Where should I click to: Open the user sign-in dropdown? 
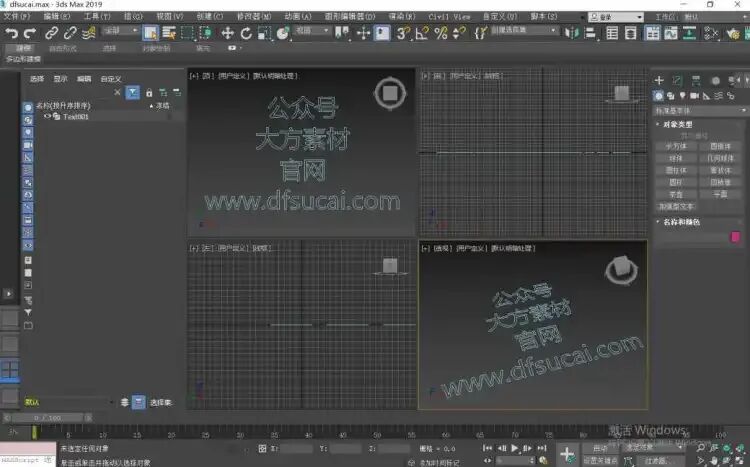615,17
